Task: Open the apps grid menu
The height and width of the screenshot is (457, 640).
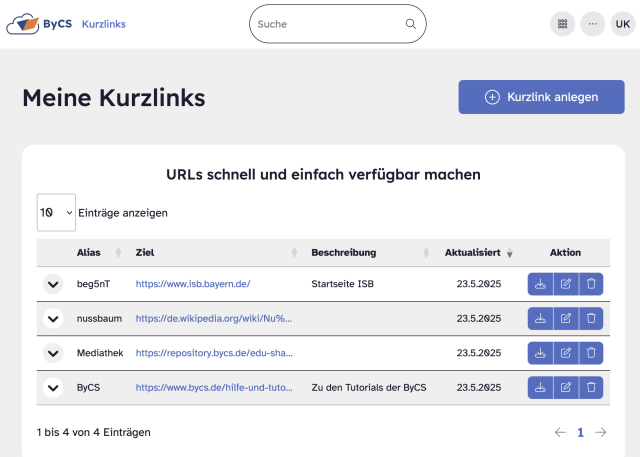Action: [x=563, y=24]
